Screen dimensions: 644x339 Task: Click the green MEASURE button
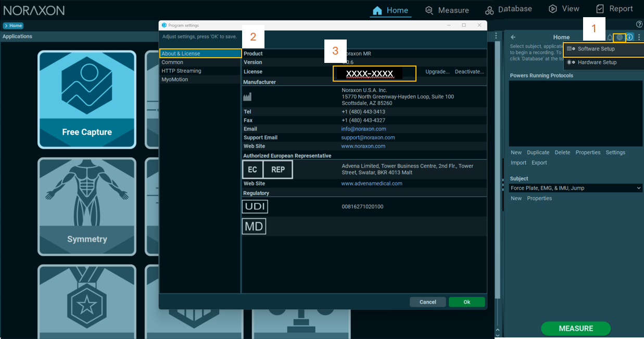click(x=576, y=329)
